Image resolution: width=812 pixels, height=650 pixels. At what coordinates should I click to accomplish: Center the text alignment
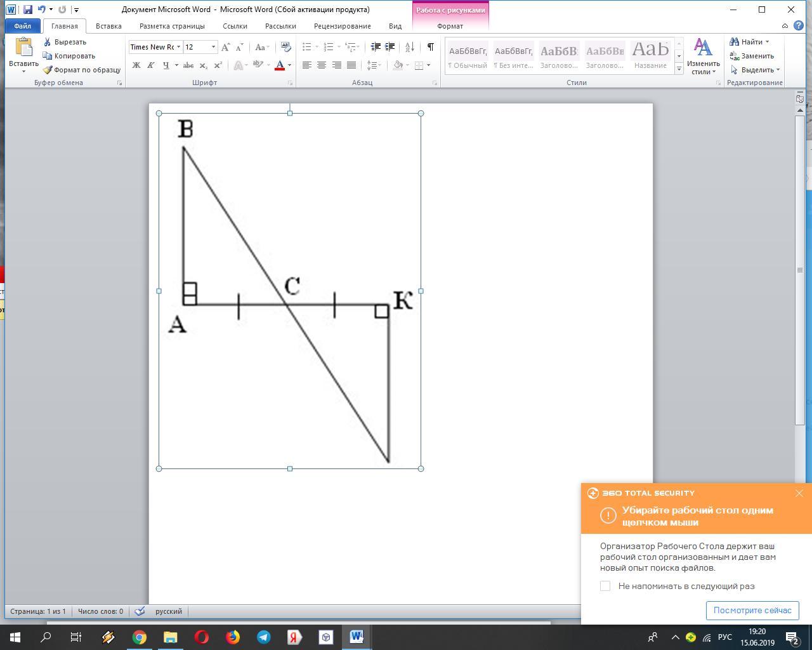(x=322, y=65)
